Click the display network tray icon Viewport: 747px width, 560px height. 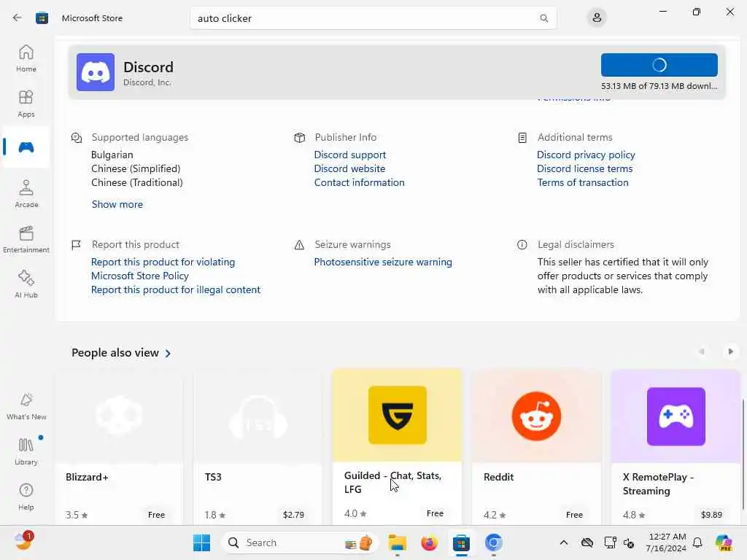pyautogui.click(x=609, y=542)
